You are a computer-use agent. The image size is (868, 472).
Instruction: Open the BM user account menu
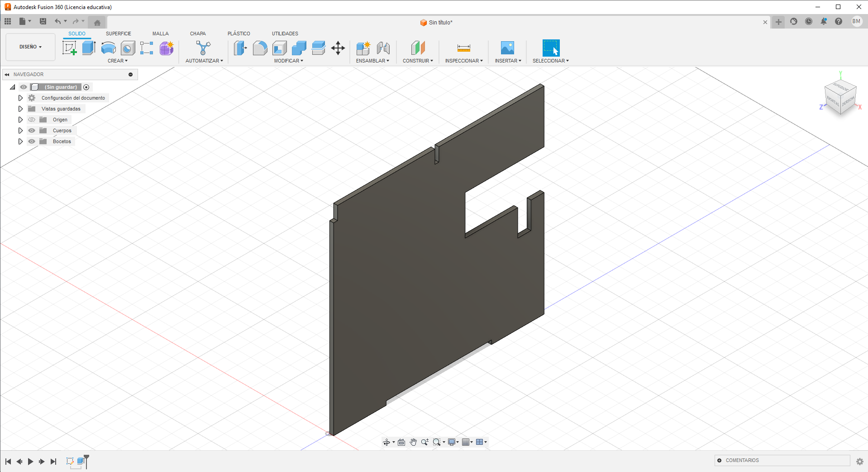(x=856, y=21)
